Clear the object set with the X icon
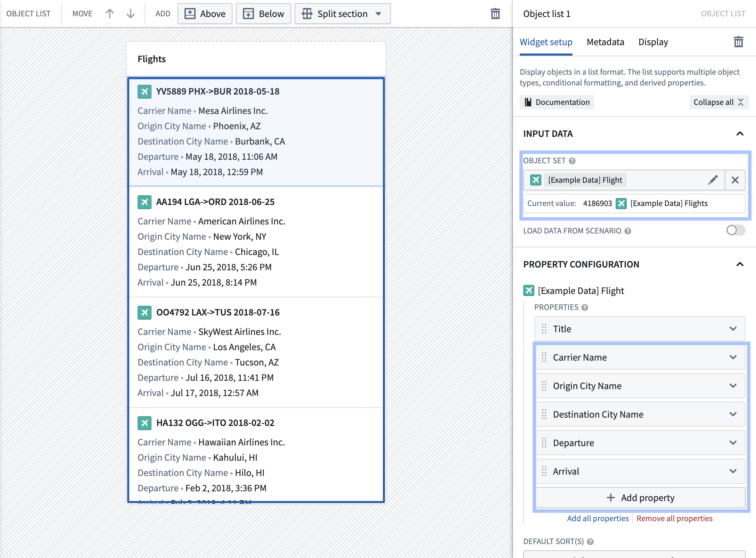The image size is (756, 558). (x=735, y=180)
